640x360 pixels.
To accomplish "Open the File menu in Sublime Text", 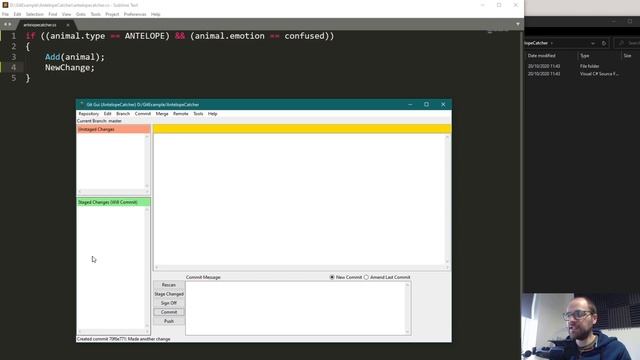I will pos(5,14).
